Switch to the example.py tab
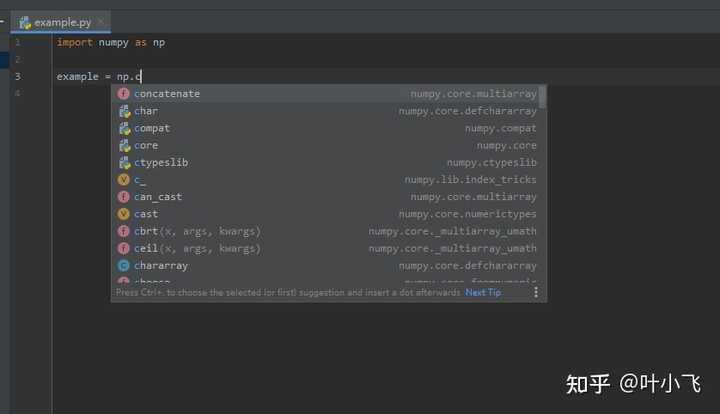 click(62, 22)
